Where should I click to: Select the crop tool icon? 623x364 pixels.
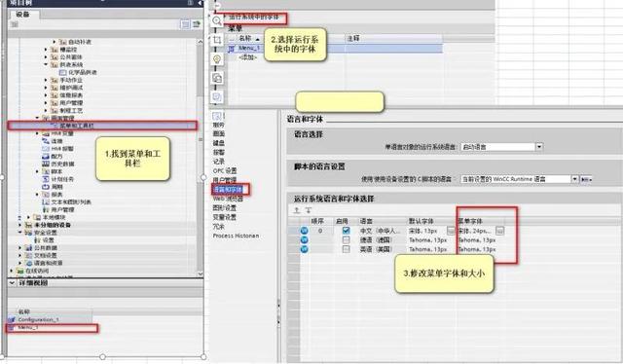(x=217, y=40)
